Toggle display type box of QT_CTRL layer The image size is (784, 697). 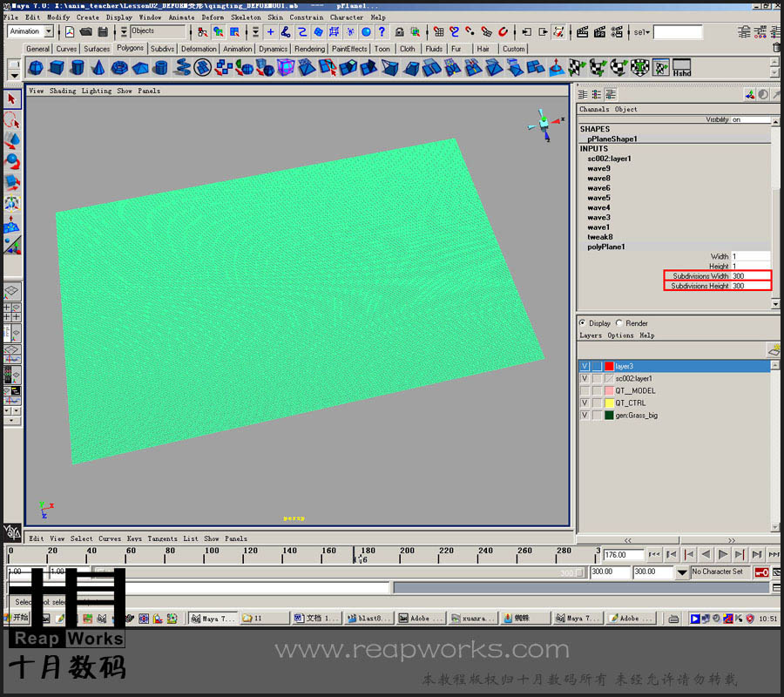(597, 403)
